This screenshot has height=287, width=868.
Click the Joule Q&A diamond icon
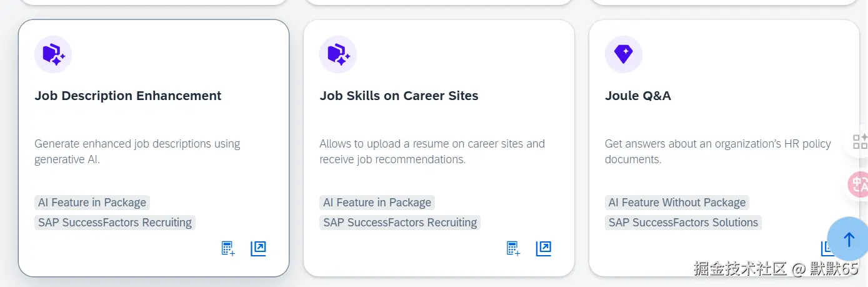click(624, 54)
